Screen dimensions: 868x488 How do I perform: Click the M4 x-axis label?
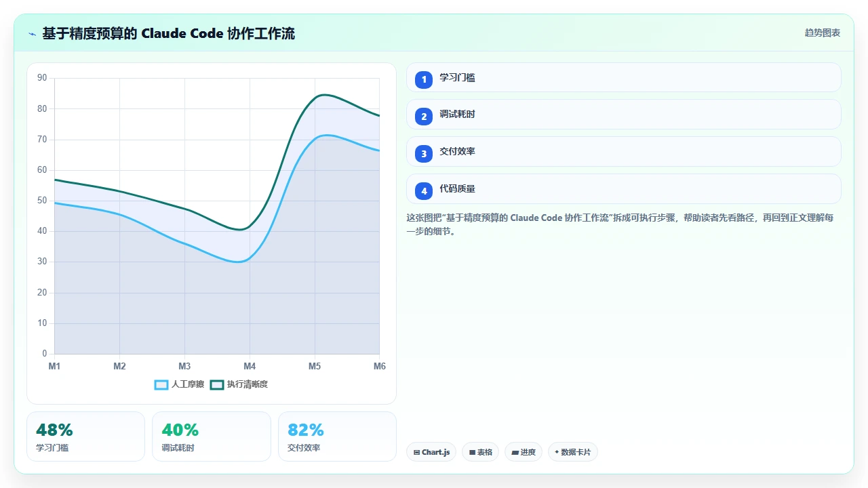click(x=250, y=367)
